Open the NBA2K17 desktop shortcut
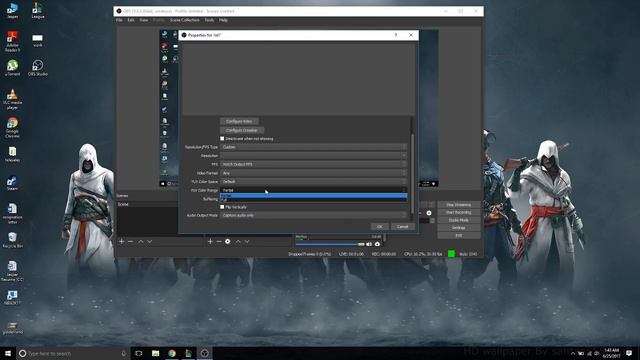Viewport: 640px width, 360px height. (x=12, y=298)
